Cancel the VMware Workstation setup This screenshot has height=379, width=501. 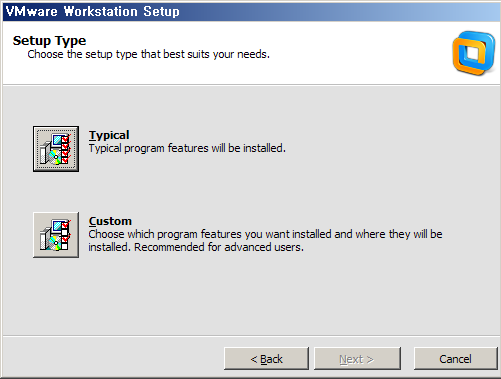pyautogui.click(x=455, y=359)
